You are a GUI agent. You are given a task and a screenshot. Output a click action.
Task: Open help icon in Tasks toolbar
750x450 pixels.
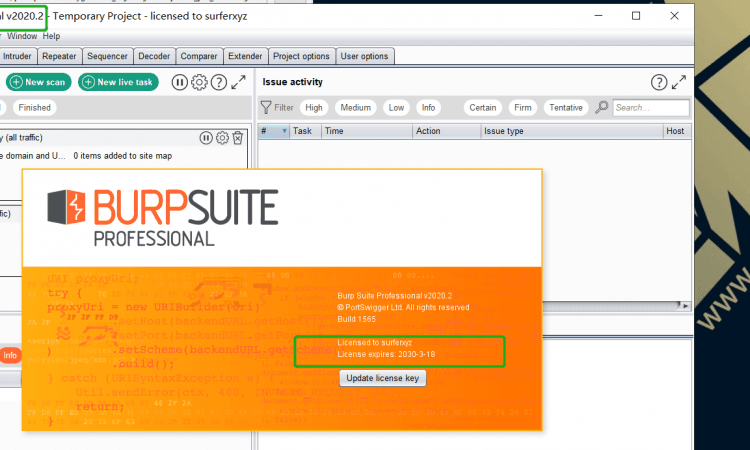coord(219,82)
